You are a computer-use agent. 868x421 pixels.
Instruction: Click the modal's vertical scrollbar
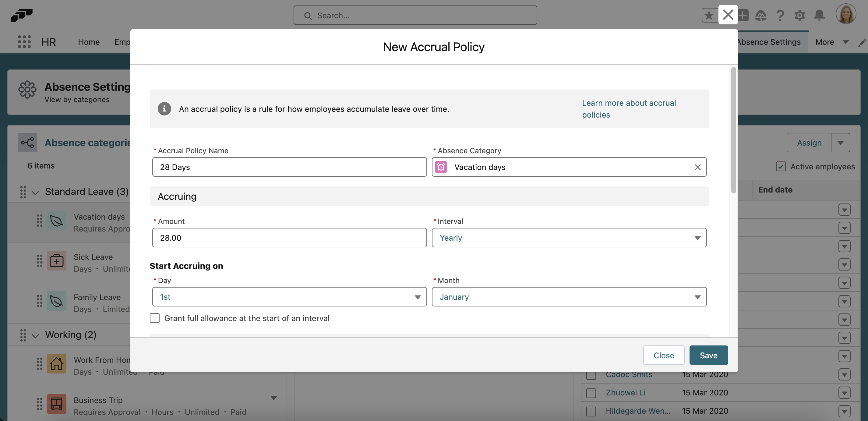pos(733,130)
